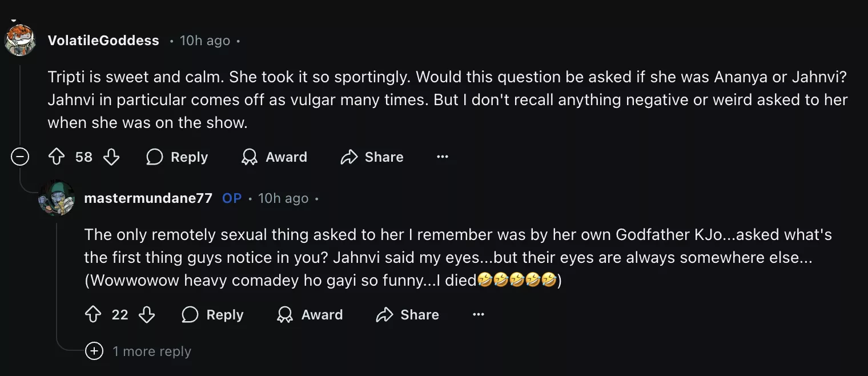Give an Award to VolatileGoddess's comment

274,157
